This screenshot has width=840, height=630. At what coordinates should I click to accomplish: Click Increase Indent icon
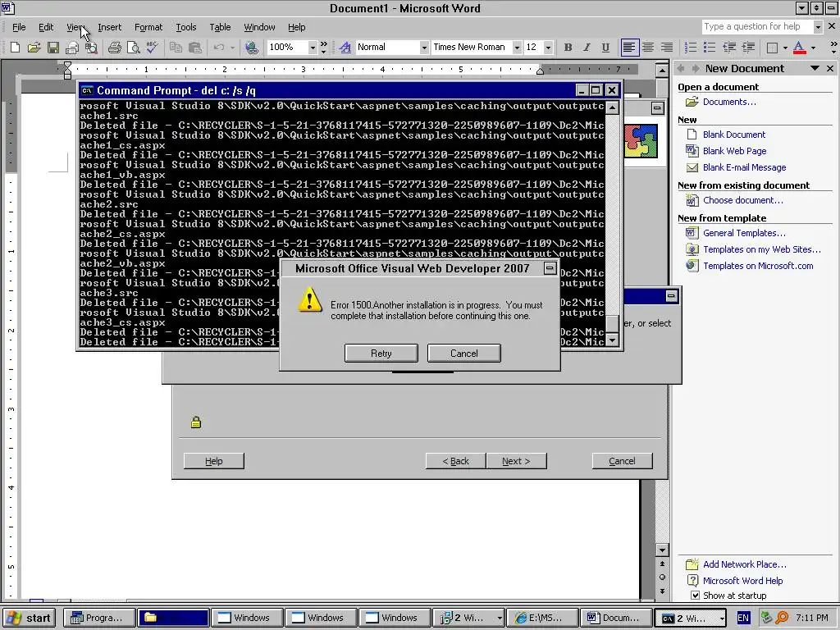(748, 48)
